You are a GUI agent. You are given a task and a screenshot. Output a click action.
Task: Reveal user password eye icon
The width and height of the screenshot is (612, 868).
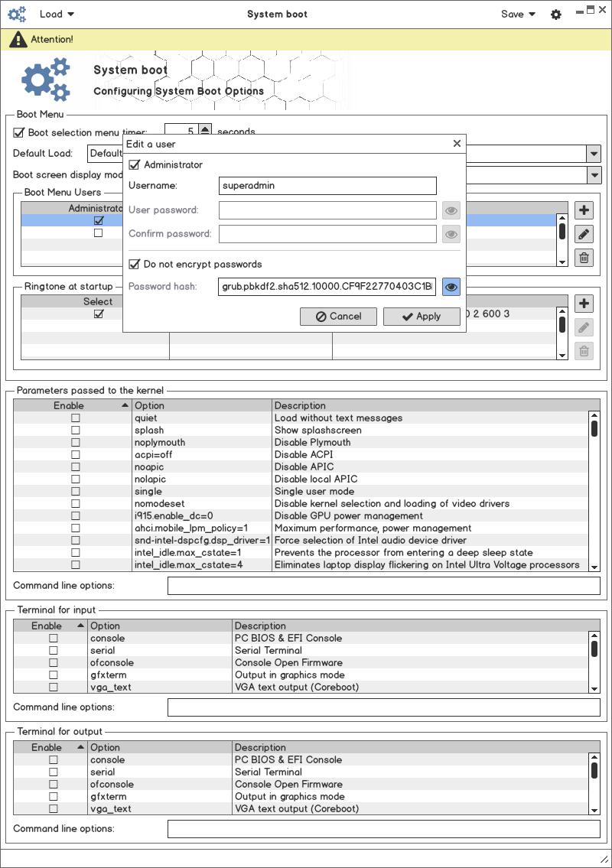pos(451,210)
